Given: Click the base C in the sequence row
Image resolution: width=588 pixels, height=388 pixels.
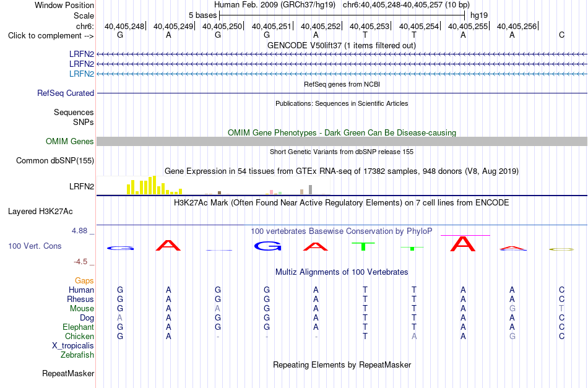Looking at the screenshot, I should (x=561, y=35).
